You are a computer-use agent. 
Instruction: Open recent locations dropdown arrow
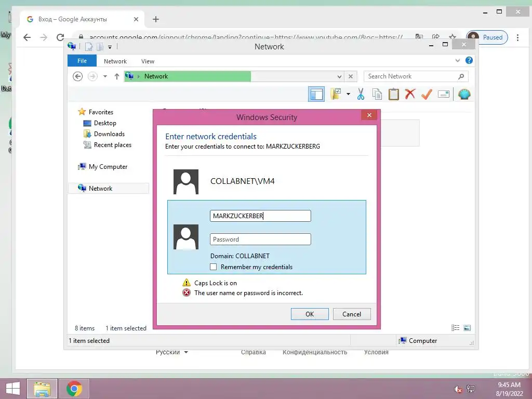coord(105,76)
